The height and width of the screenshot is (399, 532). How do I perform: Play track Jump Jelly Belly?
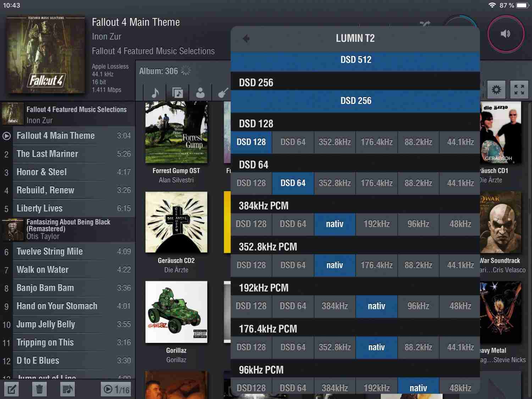(67, 325)
